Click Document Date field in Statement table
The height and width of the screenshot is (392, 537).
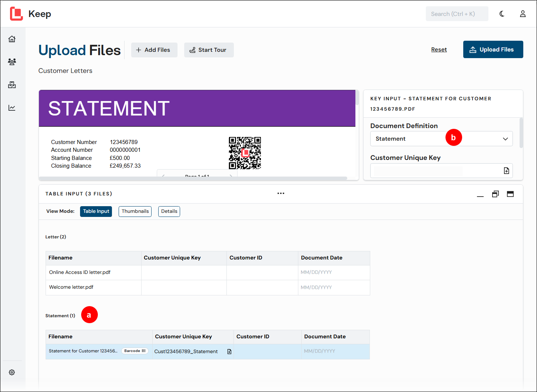click(x=335, y=351)
